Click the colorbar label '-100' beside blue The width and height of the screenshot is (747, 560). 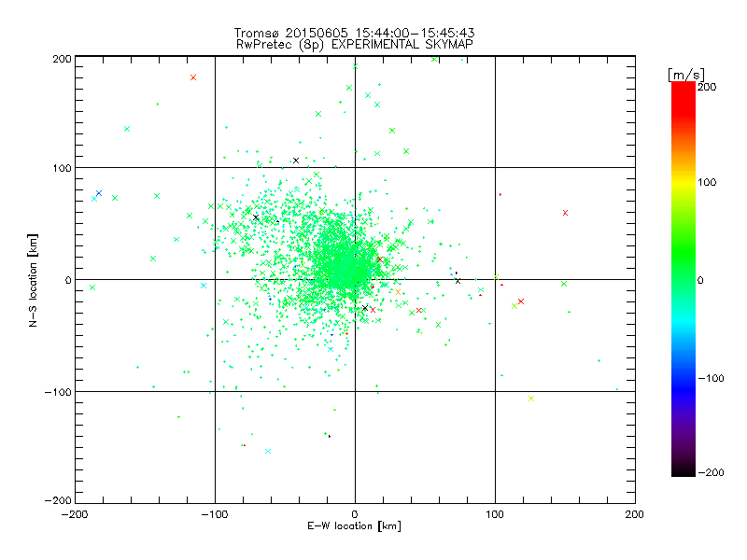[712, 379]
